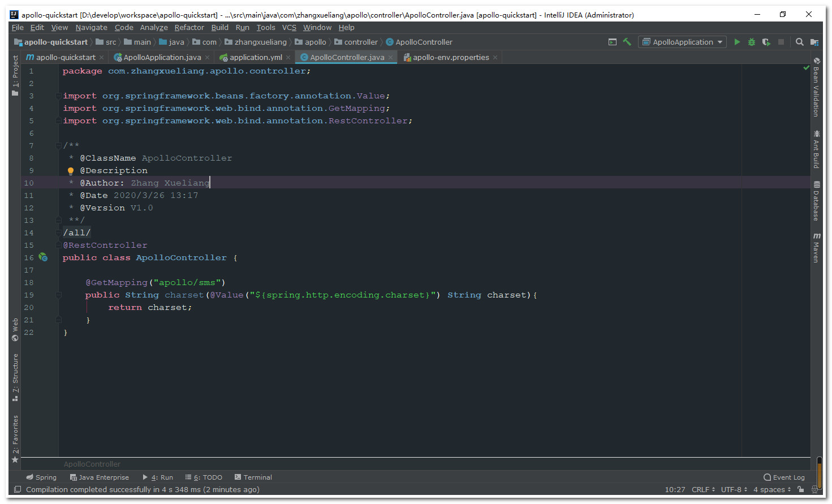Image resolution: width=832 pixels, height=504 pixels.
Task: Open the ApolloApplication run configuration dropdown
Action: (x=683, y=42)
